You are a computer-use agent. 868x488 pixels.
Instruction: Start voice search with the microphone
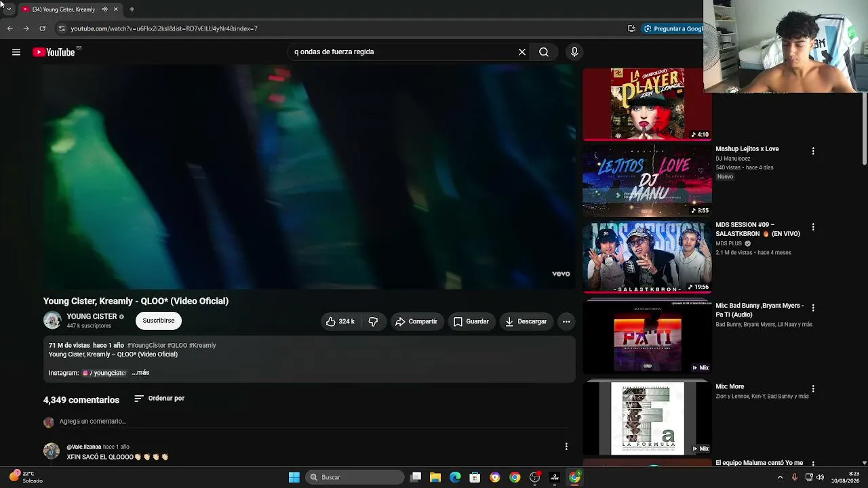(x=574, y=52)
